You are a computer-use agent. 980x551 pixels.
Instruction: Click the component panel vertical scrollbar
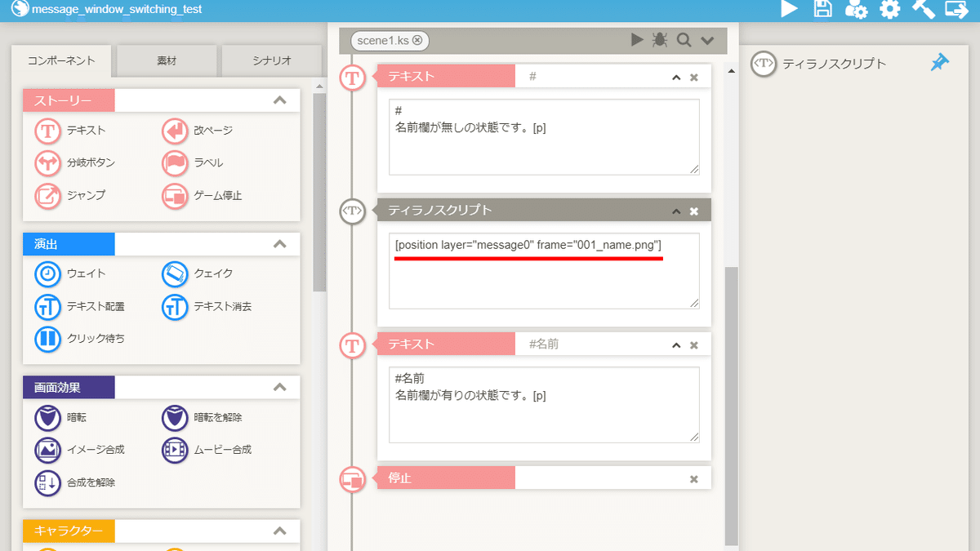click(319, 192)
